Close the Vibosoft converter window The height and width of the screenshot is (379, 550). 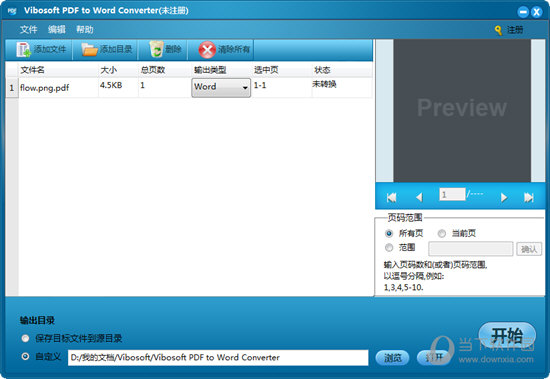pos(536,12)
